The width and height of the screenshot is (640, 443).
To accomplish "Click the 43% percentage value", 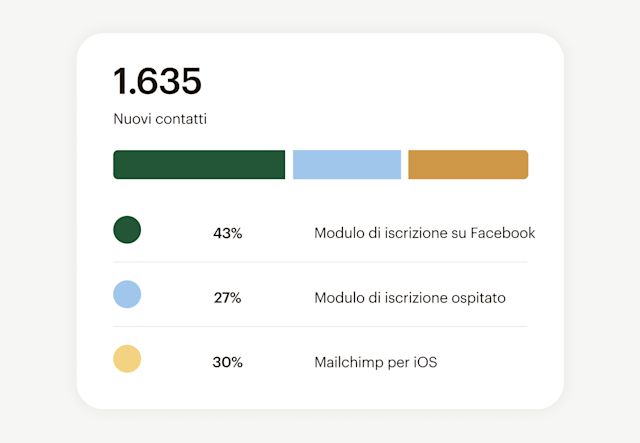I will click(228, 233).
